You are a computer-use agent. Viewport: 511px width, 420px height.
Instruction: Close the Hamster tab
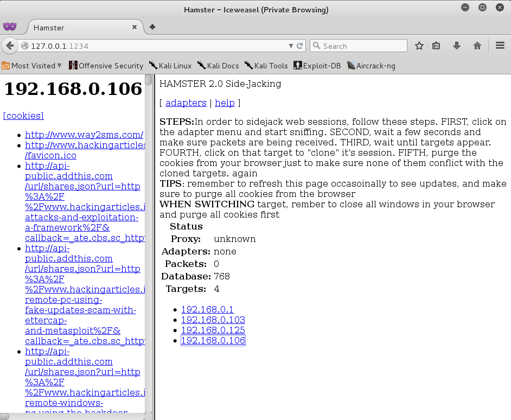coord(135,27)
